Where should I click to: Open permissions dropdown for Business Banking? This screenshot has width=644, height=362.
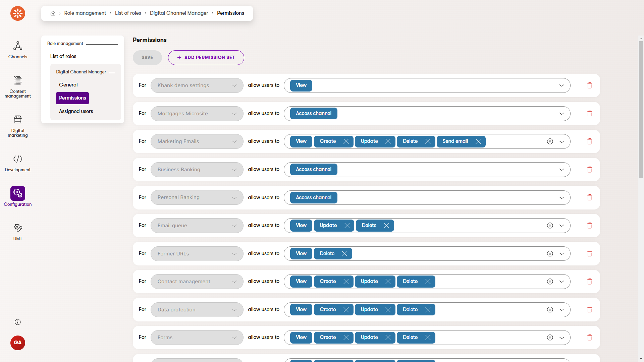(561, 170)
